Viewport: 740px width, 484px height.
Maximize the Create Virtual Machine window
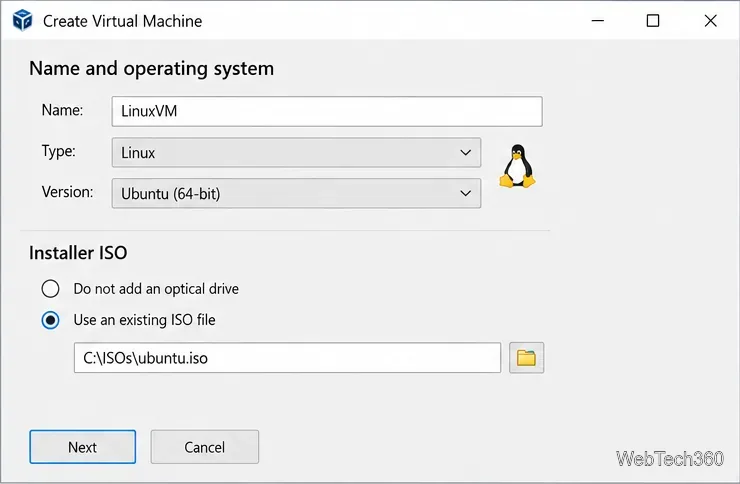653,21
